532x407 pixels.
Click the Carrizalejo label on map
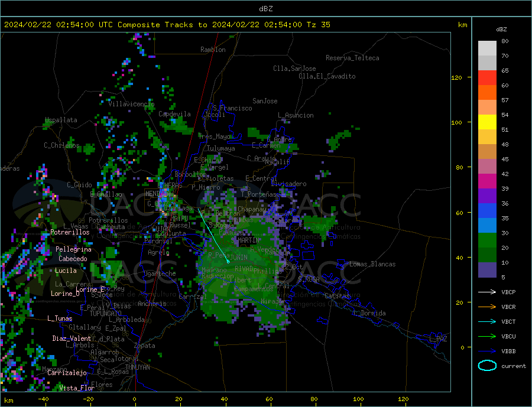point(67,373)
